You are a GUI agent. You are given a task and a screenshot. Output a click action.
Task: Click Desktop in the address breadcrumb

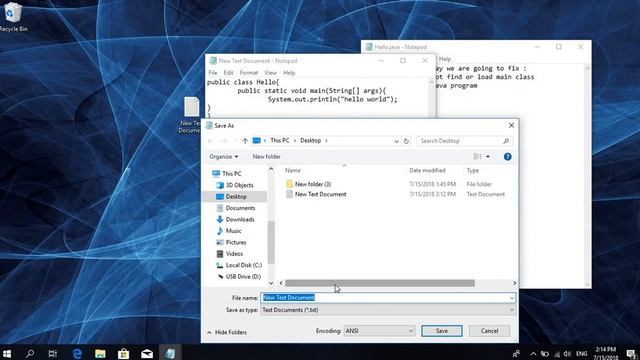[311, 140]
